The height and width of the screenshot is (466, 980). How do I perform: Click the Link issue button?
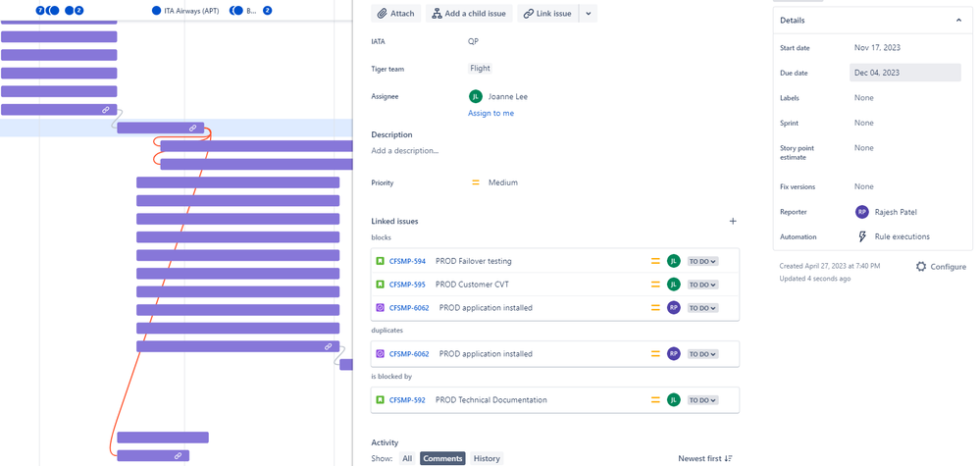tap(547, 13)
